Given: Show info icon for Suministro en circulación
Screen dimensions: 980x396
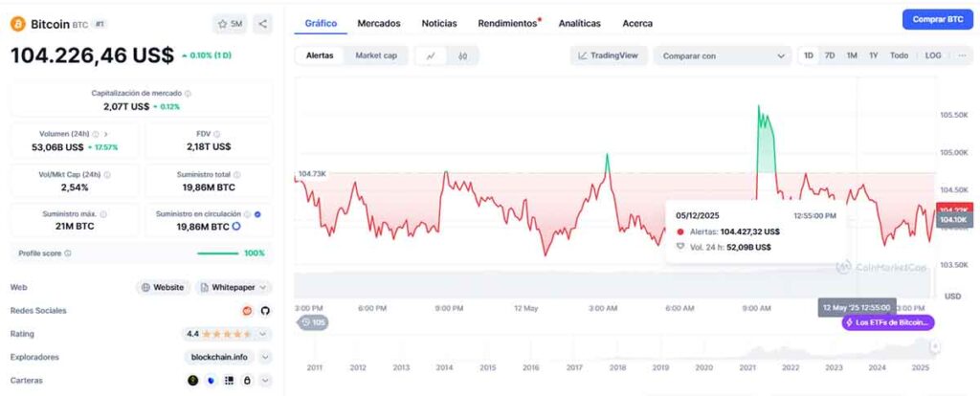Looking at the screenshot, I should click(x=248, y=214).
